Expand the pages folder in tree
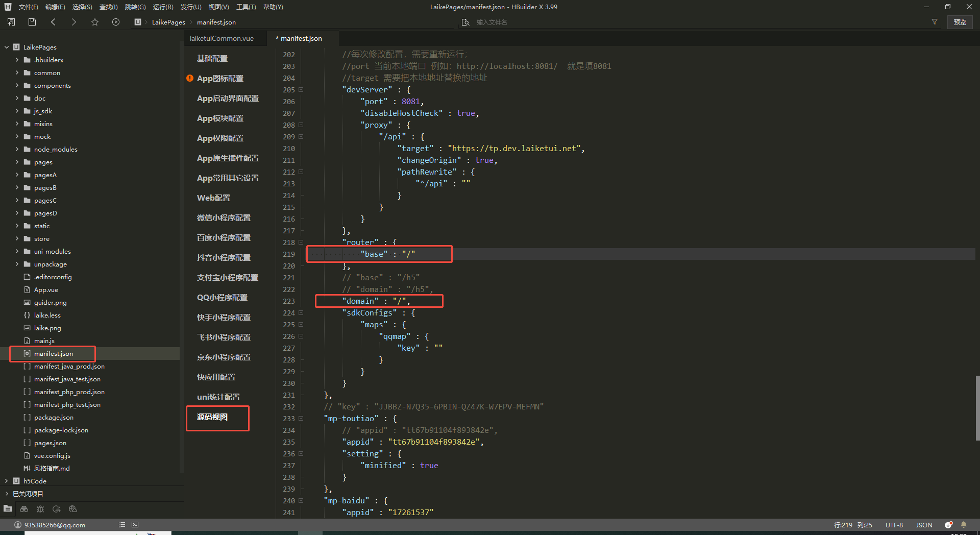 [x=17, y=162]
